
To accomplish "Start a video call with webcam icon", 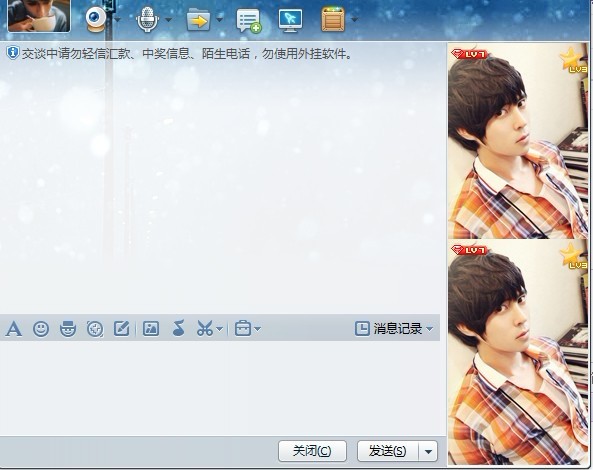I will coord(96,19).
